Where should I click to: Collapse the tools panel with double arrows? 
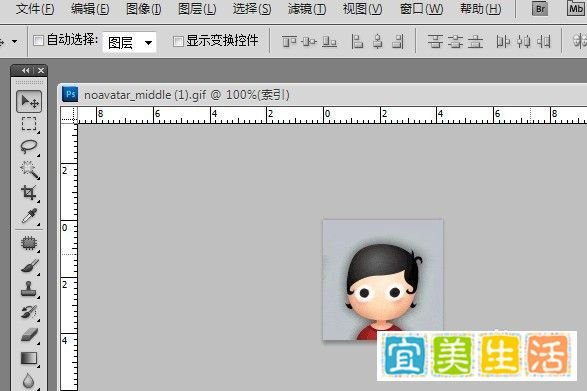tap(25, 70)
